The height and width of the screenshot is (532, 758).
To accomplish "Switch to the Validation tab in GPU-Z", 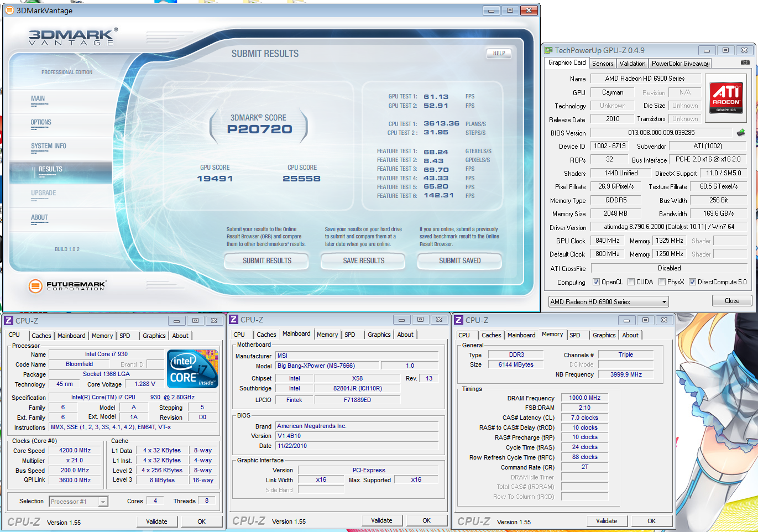I will coord(632,64).
